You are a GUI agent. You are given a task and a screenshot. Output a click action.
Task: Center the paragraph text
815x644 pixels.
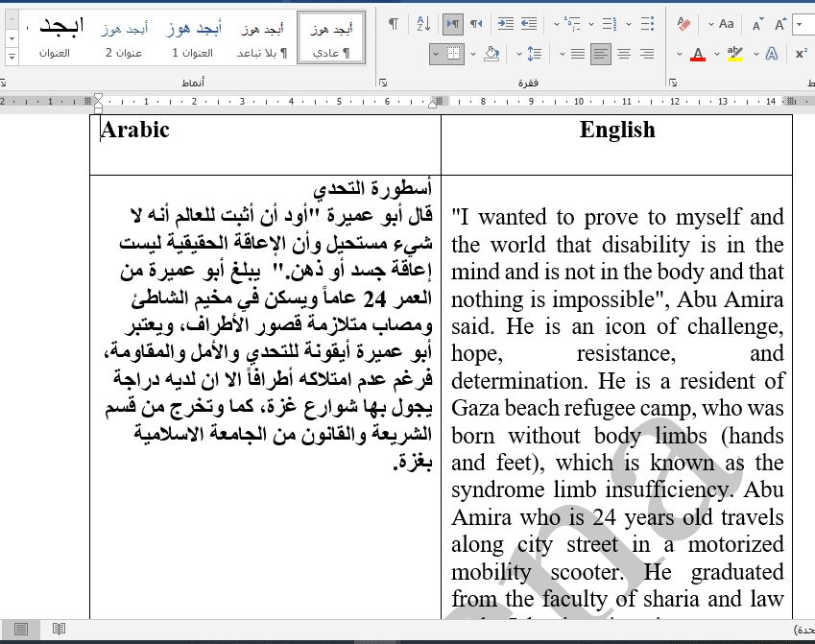[x=624, y=54]
